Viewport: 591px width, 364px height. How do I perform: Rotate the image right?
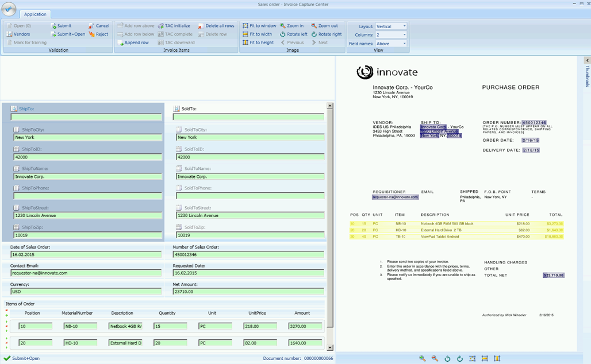327,34
